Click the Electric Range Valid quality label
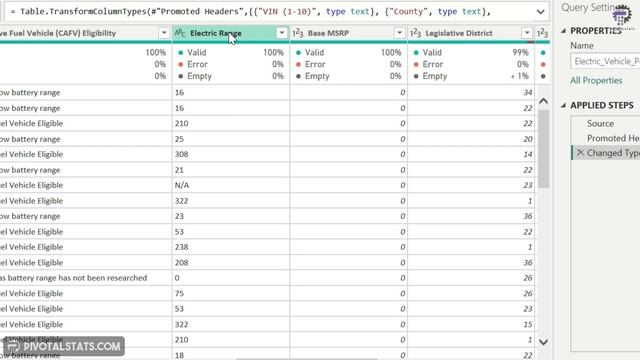Viewport: 640px width, 360px height. point(197,52)
